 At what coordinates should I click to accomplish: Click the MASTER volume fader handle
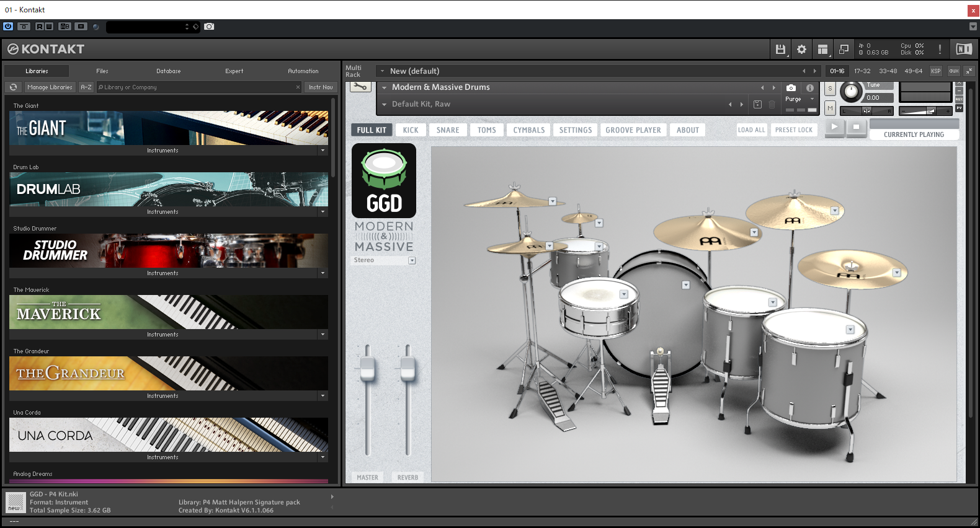coord(368,369)
